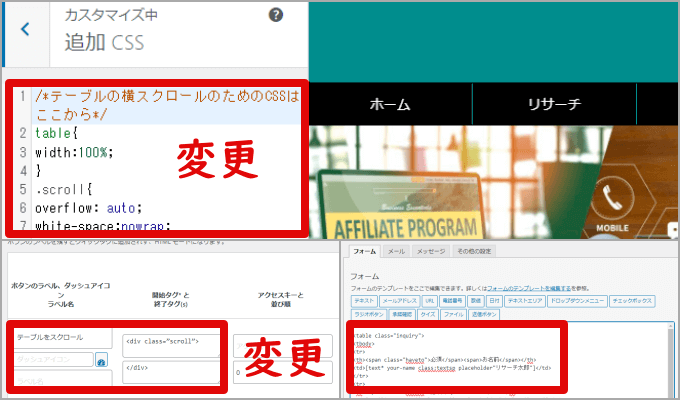
Task: Click the ファイル tag button
Action: point(453,314)
